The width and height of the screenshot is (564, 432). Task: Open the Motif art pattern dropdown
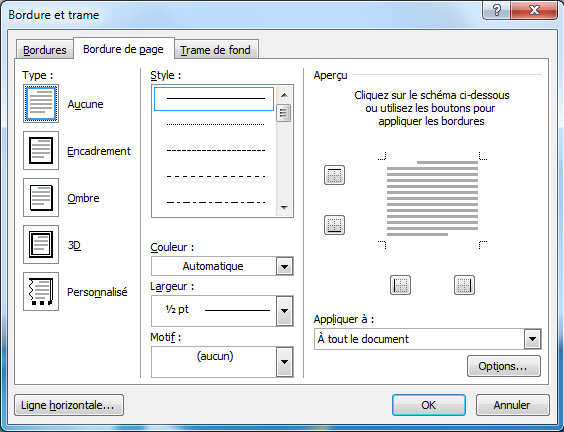tap(222, 362)
